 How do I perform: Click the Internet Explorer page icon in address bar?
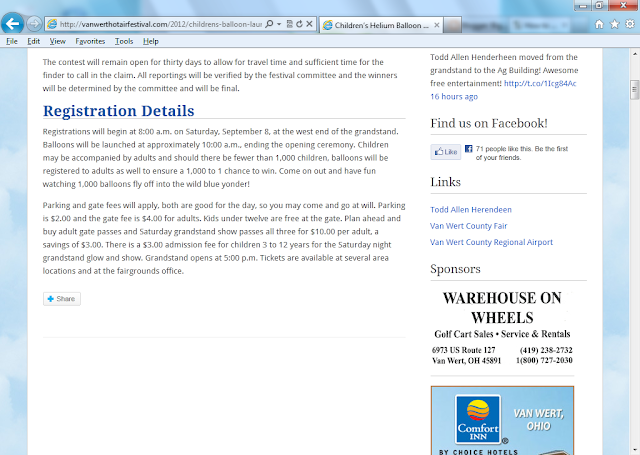[x=52, y=24]
